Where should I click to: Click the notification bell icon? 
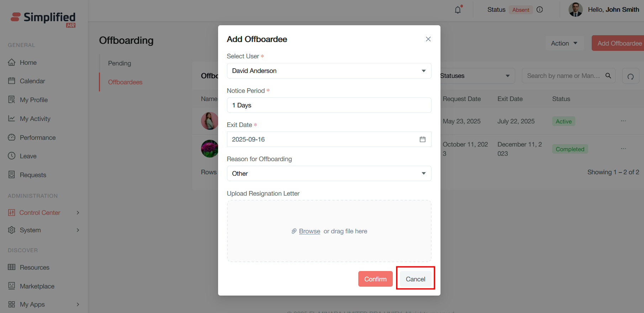pyautogui.click(x=458, y=10)
